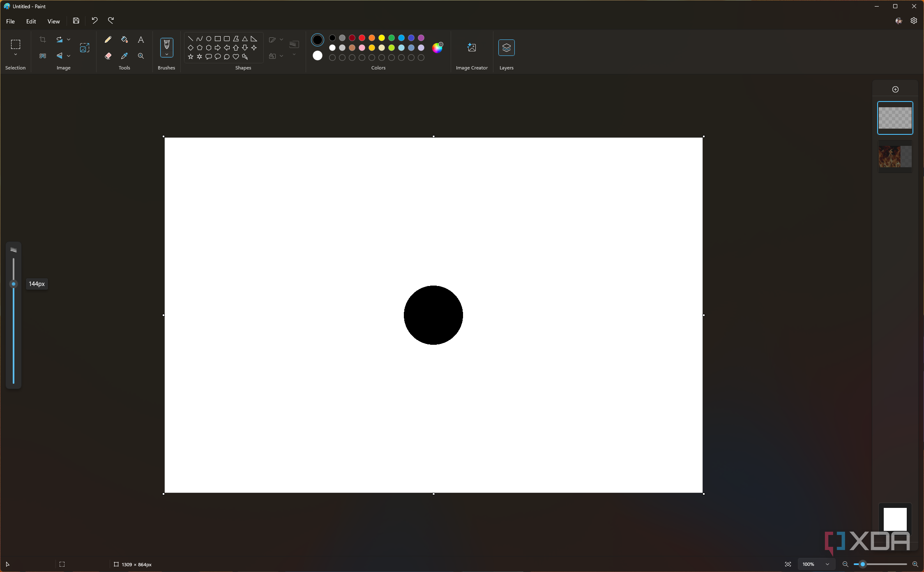Viewport: 924px width, 572px height.
Task: Select the Magnifier tool
Action: click(x=141, y=56)
